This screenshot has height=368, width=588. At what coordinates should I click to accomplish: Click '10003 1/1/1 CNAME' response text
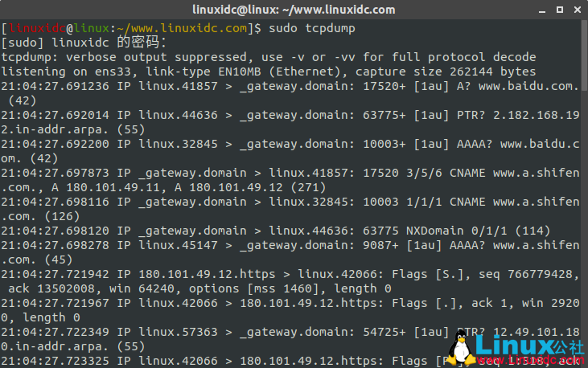pyautogui.click(x=424, y=202)
